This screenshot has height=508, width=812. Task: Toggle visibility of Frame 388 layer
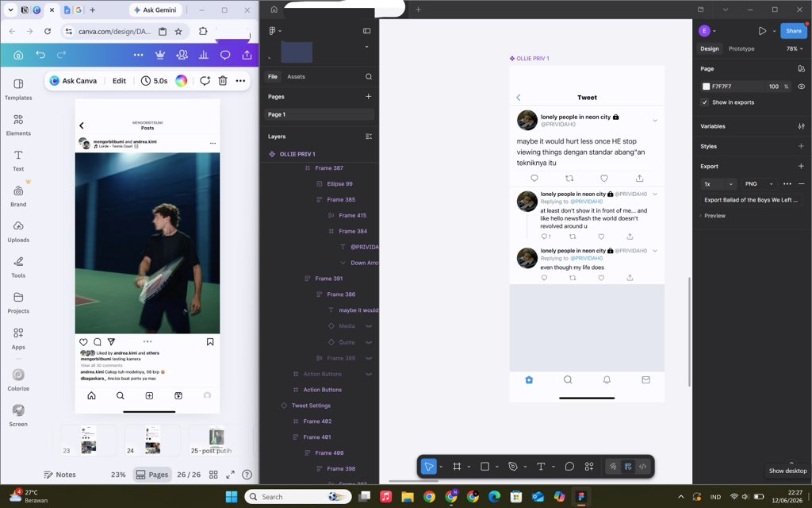coord(370,358)
